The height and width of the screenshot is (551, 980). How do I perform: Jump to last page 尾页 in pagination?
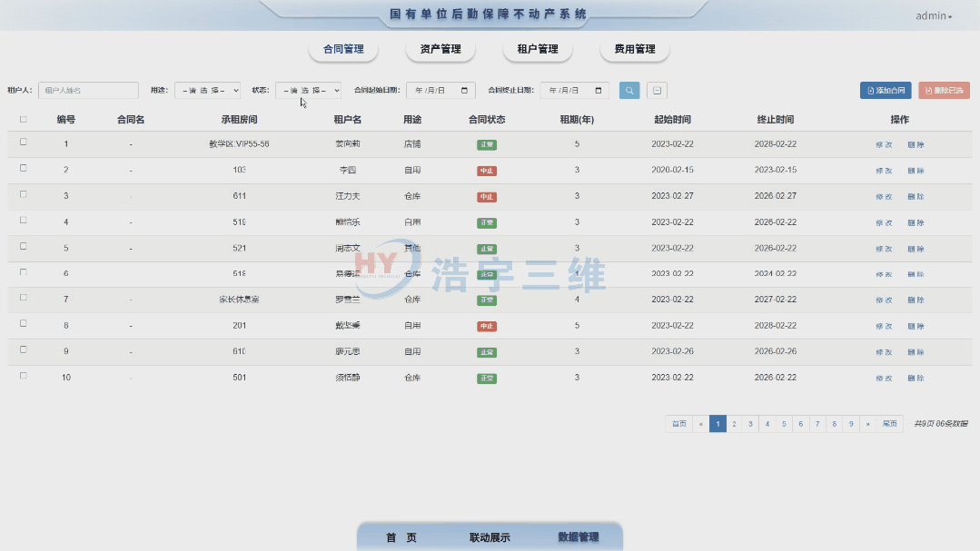(889, 424)
